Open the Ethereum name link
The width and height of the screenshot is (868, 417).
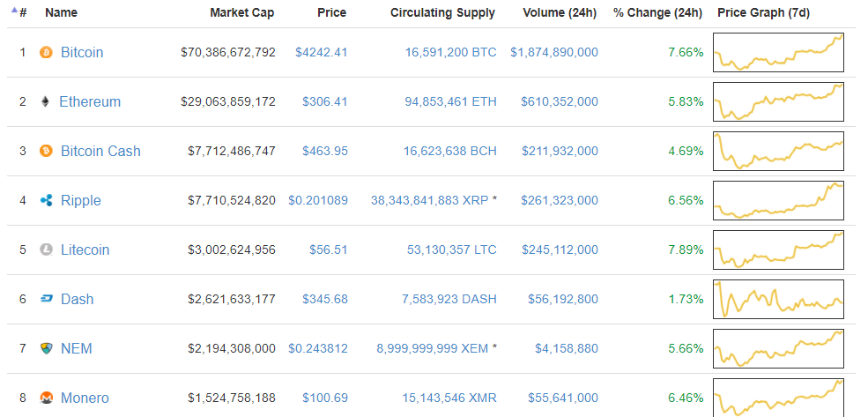[90, 102]
